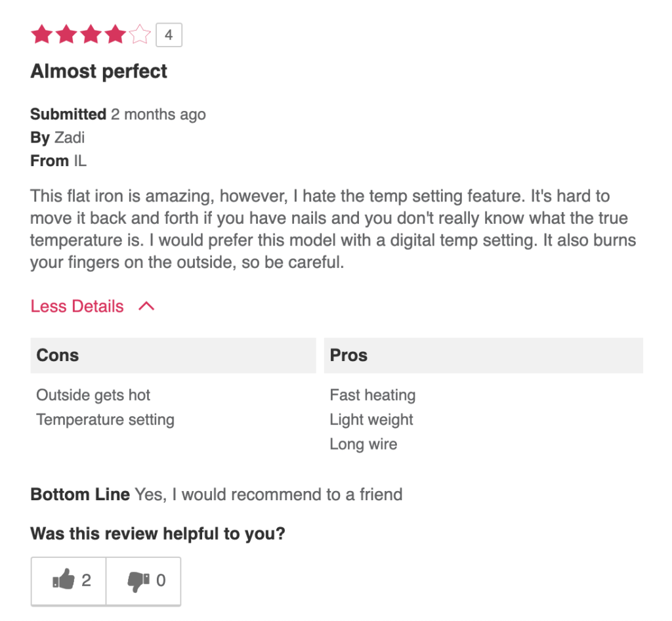Click the Fast heating pro item
Image resolution: width=672 pixels, height=621 pixels.
pos(373,395)
